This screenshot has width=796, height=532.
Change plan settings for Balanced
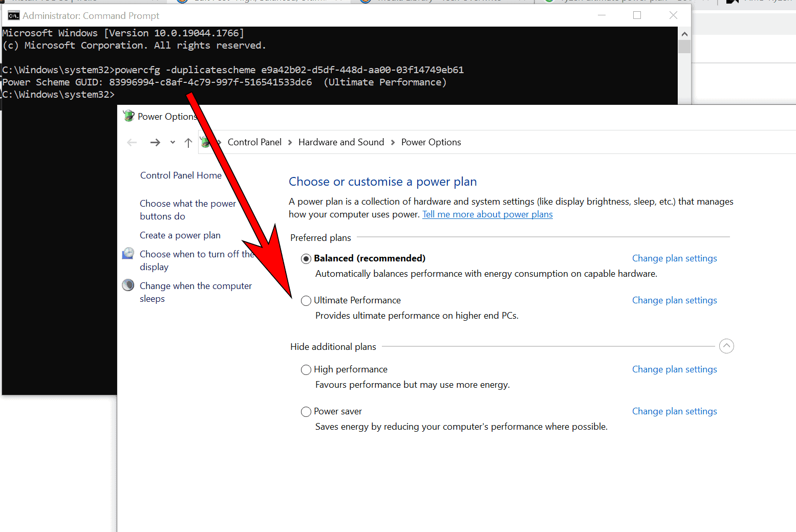tap(674, 258)
